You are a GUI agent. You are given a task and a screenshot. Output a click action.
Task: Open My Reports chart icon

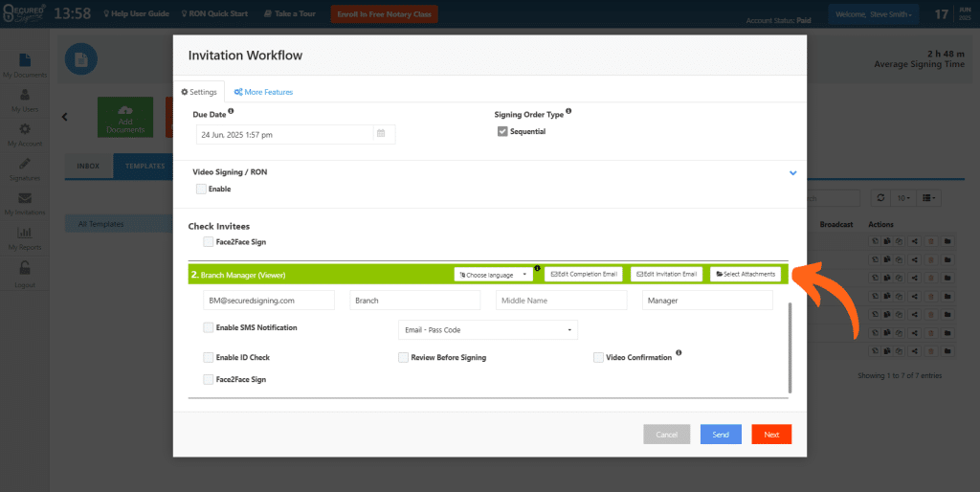tap(24, 234)
